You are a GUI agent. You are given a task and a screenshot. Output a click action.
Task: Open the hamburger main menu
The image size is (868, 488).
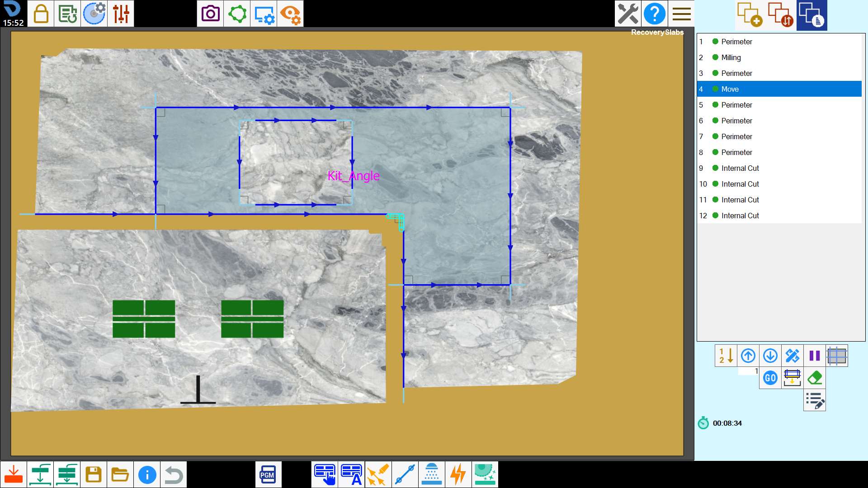point(681,14)
